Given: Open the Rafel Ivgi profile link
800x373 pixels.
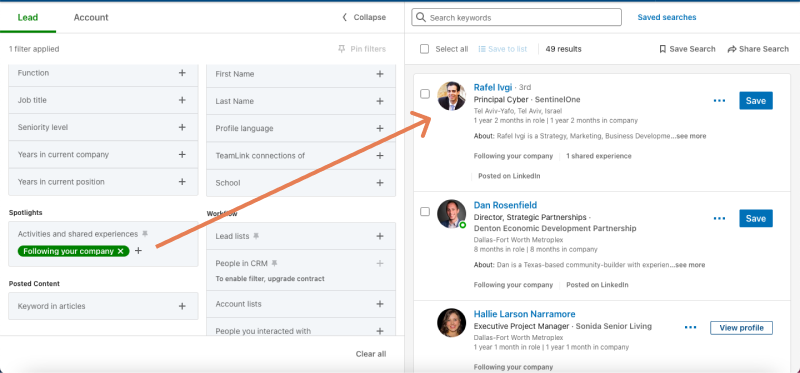Looking at the screenshot, I should pyautogui.click(x=493, y=87).
